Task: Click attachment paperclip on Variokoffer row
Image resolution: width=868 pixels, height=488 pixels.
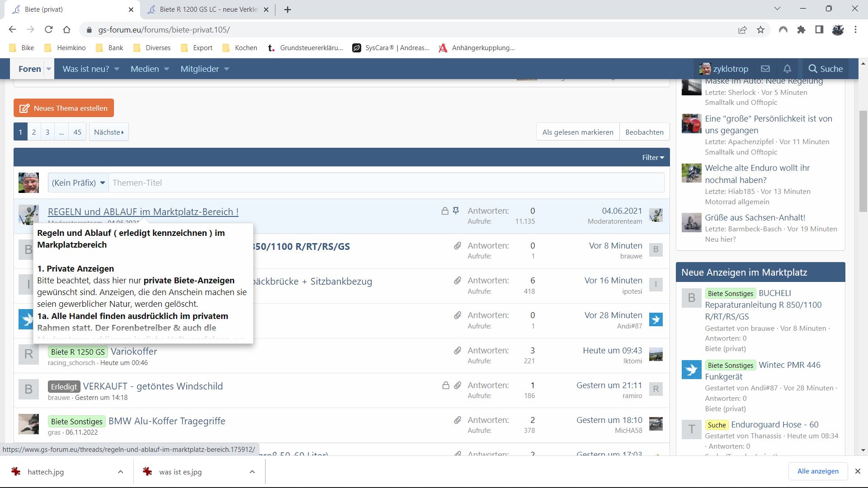Action: coord(458,350)
